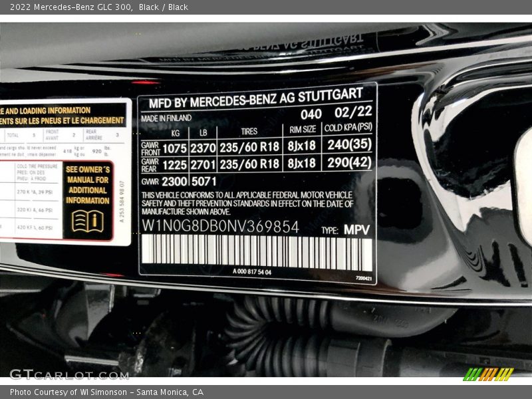Screen dimensions: 532x399
Task: Click the '60 PSI' tire pressure entry
Action: [45, 227]
